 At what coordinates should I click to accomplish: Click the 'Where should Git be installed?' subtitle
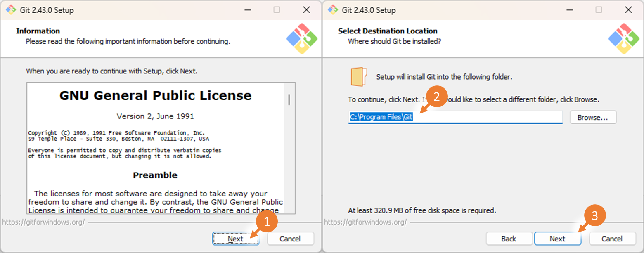point(394,41)
